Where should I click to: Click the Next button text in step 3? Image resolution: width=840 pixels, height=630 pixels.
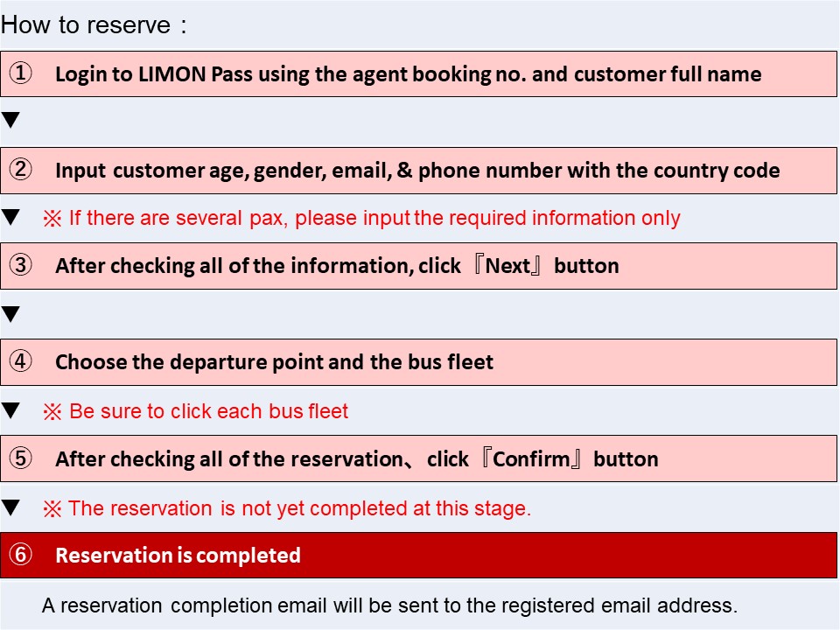coord(507,266)
